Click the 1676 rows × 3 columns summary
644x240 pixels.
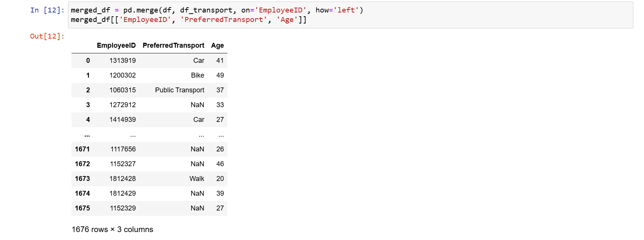(x=112, y=229)
